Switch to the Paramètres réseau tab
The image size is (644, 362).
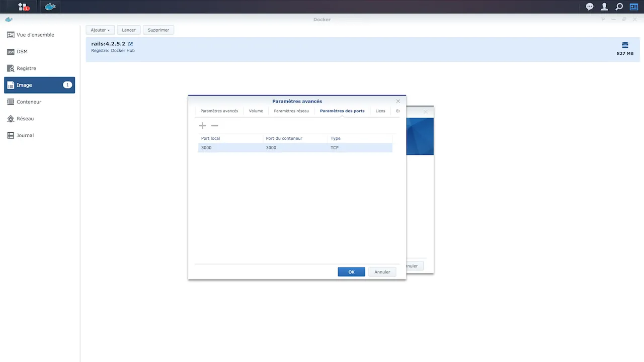point(291,111)
